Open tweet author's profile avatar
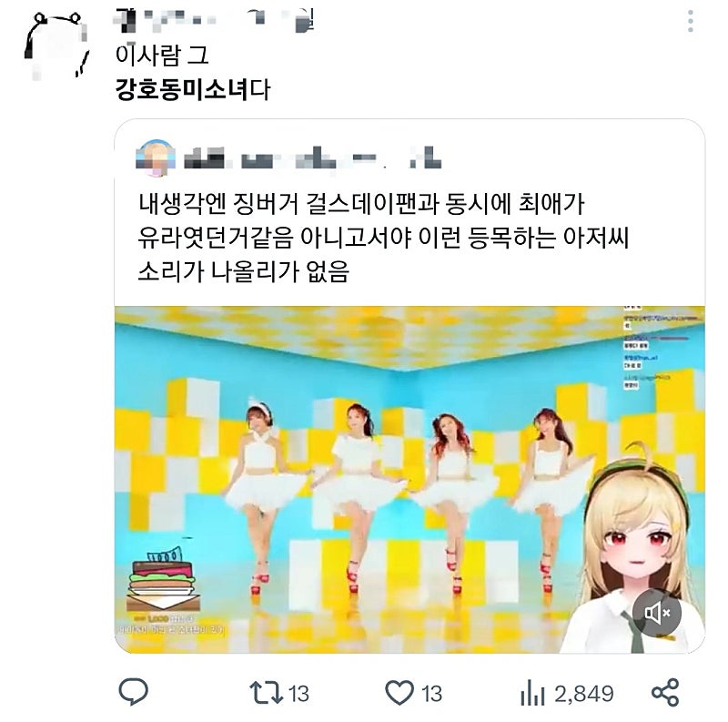Image resolution: width=728 pixels, height=722 pixels. 56,45
